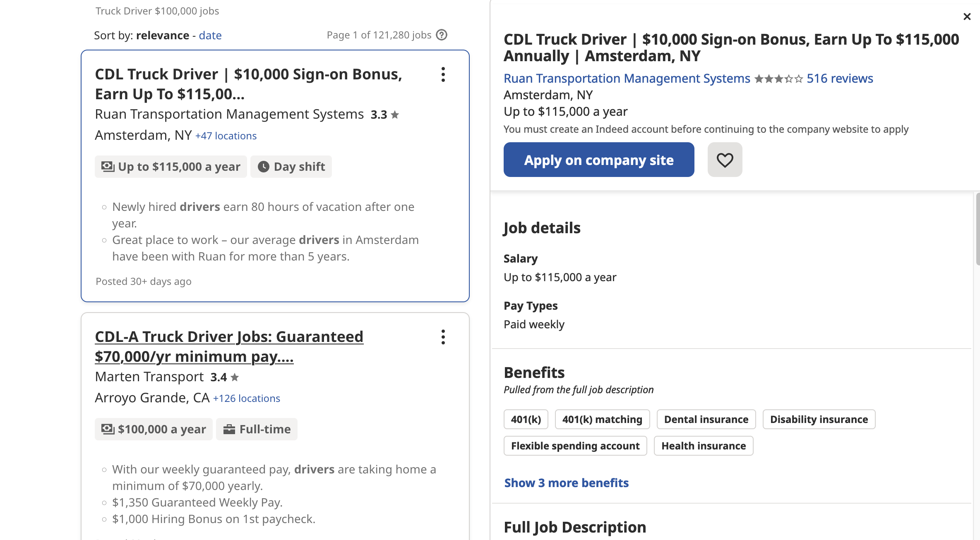
Task: Expand the +47 locations link
Action: 226,136
